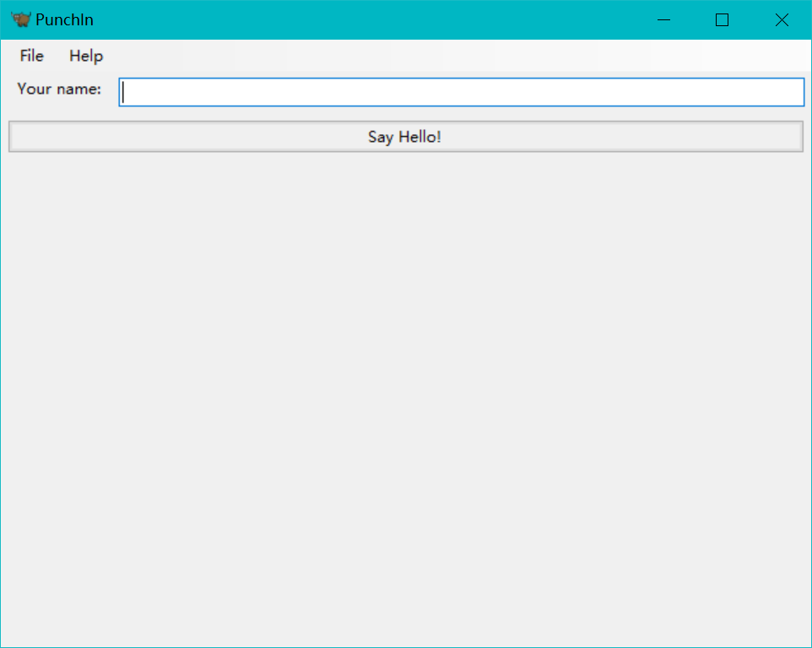Screen dimensions: 812x648
Task: Select Help in the menu bar
Action: tap(86, 57)
